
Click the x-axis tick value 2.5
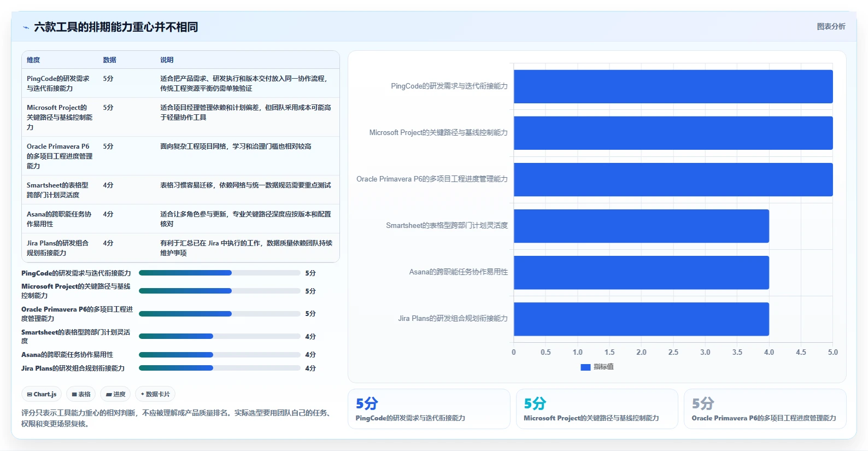[x=673, y=353]
